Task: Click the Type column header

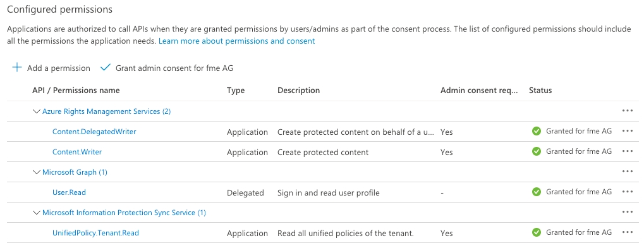Action: [x=235, y=91]
